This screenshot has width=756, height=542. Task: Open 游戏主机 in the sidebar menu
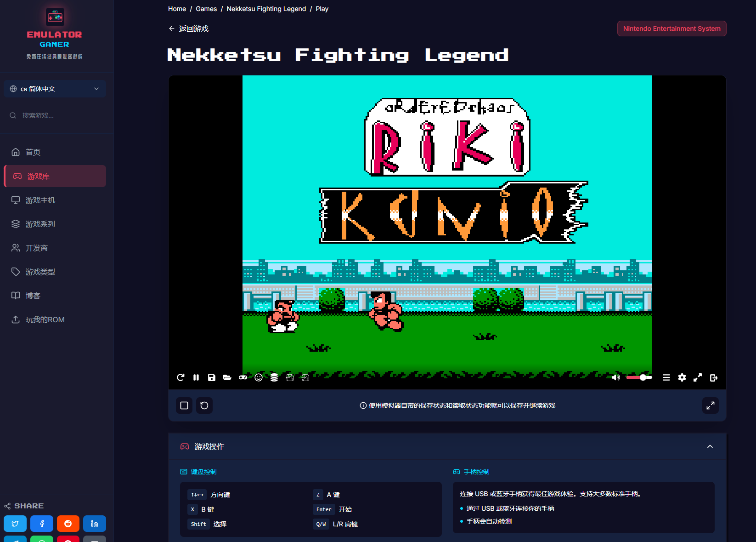tap(40, 200)
